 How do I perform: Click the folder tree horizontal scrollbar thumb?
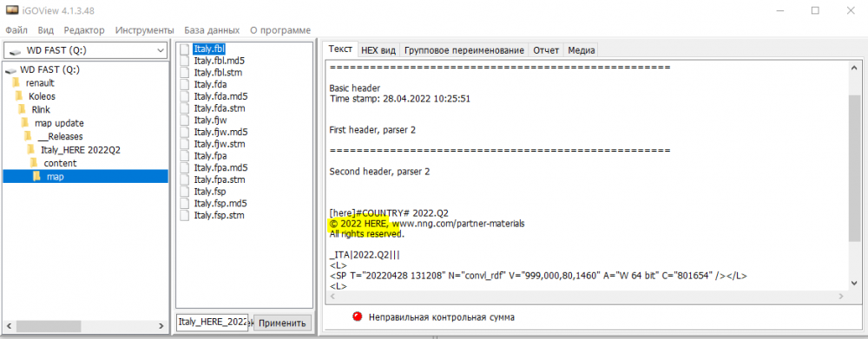coord(48,326)
